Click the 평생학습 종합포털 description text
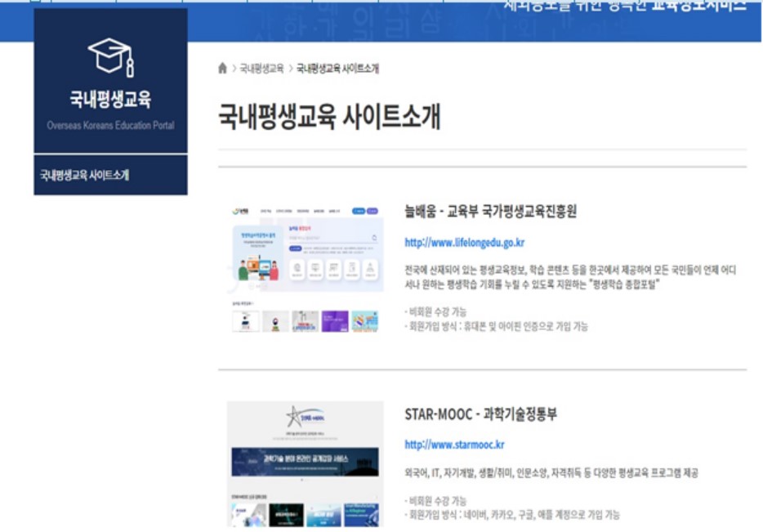763x532 pixels. pos(570,277)
